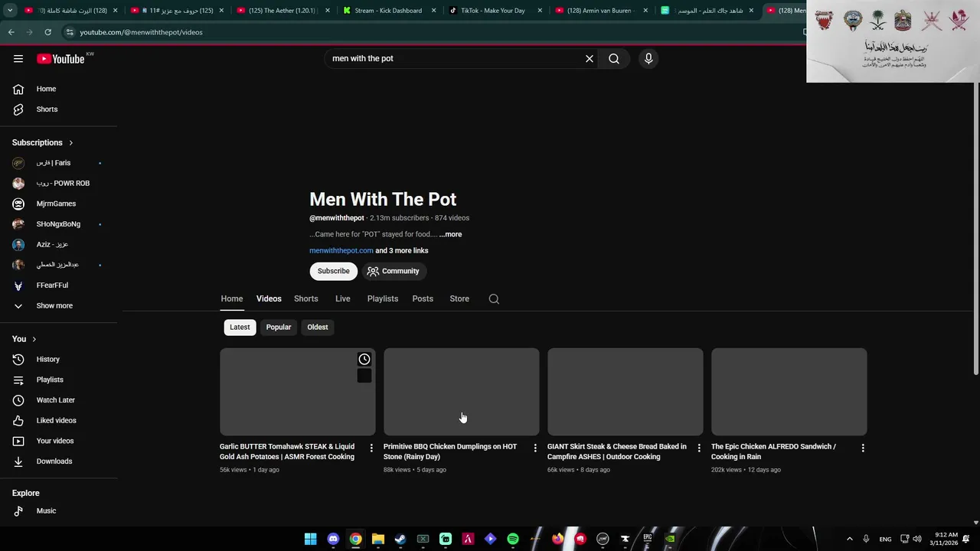980x551 pixels.
Task: Open options menu for Skirt Steak video
Action: pyautogui.click(x=699, y=448)
